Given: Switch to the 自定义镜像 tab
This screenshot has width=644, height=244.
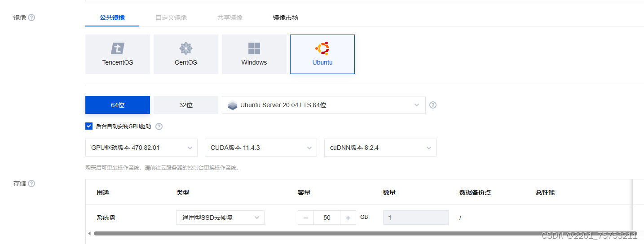Looking at the screenshot, I should click(171, 17).
